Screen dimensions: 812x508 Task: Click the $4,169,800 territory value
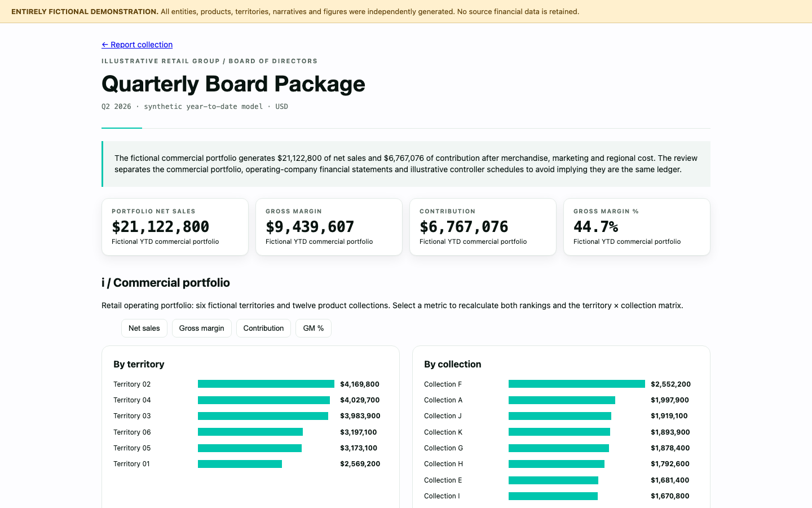[x=360, y=384]
